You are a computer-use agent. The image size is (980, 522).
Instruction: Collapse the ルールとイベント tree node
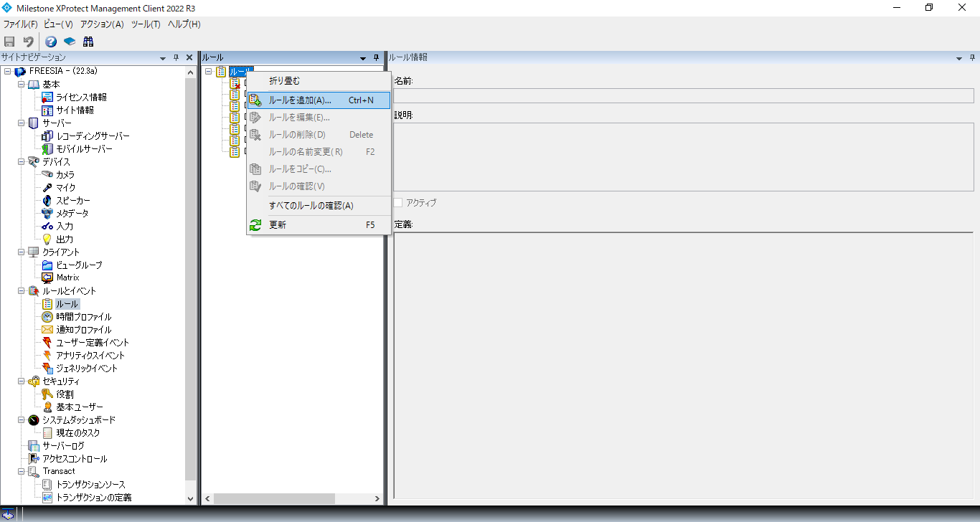22,291
